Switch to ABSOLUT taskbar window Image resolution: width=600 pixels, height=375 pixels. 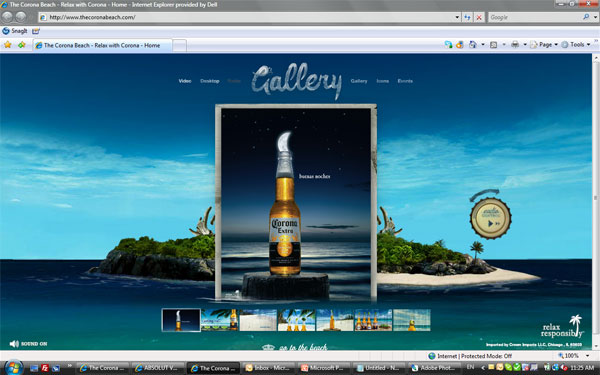click(x=158, y=368)
